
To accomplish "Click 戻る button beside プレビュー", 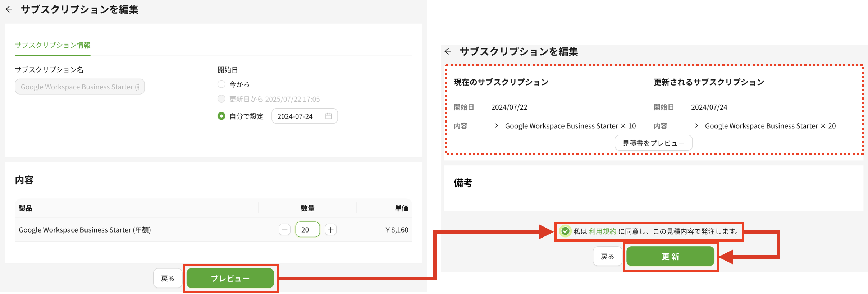I will (x=168, y=278).
